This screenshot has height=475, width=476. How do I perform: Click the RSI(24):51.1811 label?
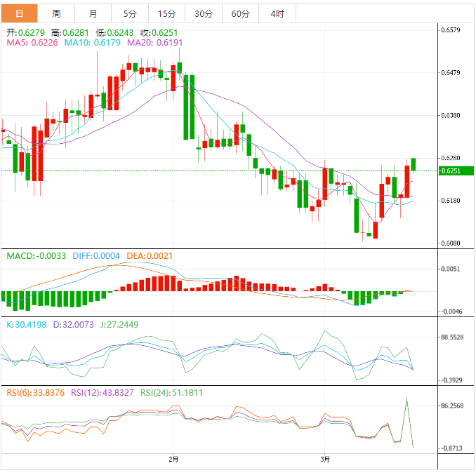click(x=171, y=393)
